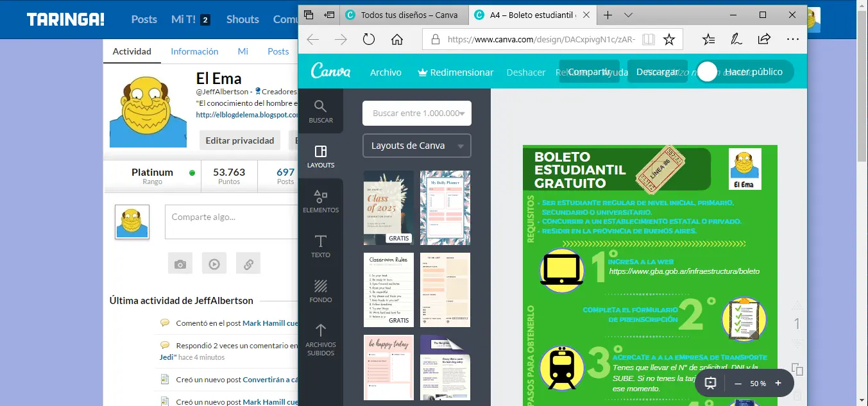
Task: Choose the Class of 2025 layout
Action: (389, 208)
